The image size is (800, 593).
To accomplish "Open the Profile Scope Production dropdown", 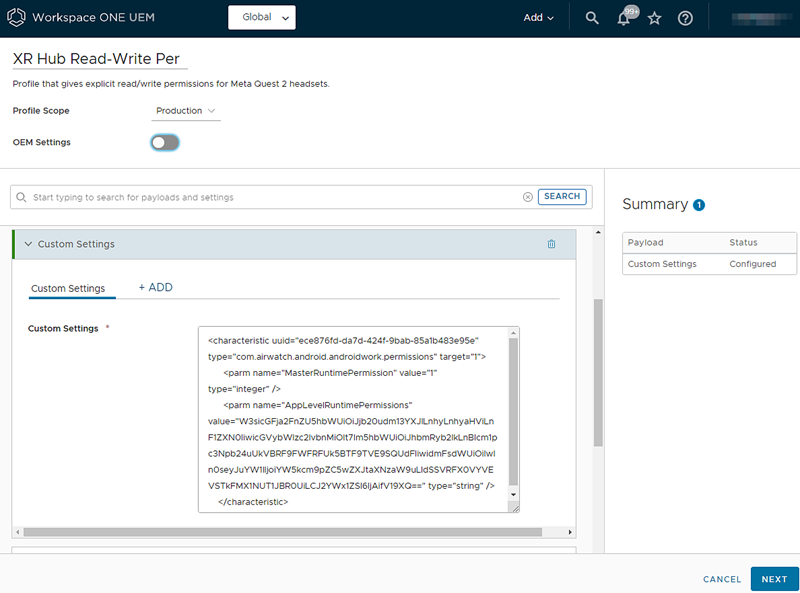I will coord(186,111).
